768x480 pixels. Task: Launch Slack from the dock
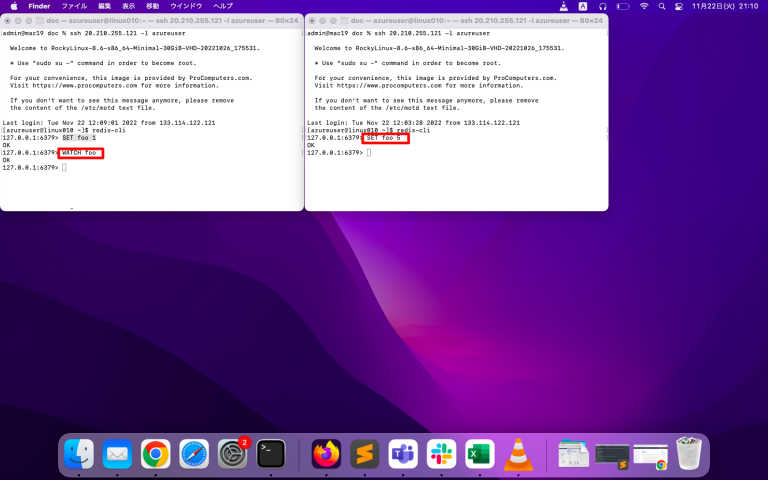[441, 455]
